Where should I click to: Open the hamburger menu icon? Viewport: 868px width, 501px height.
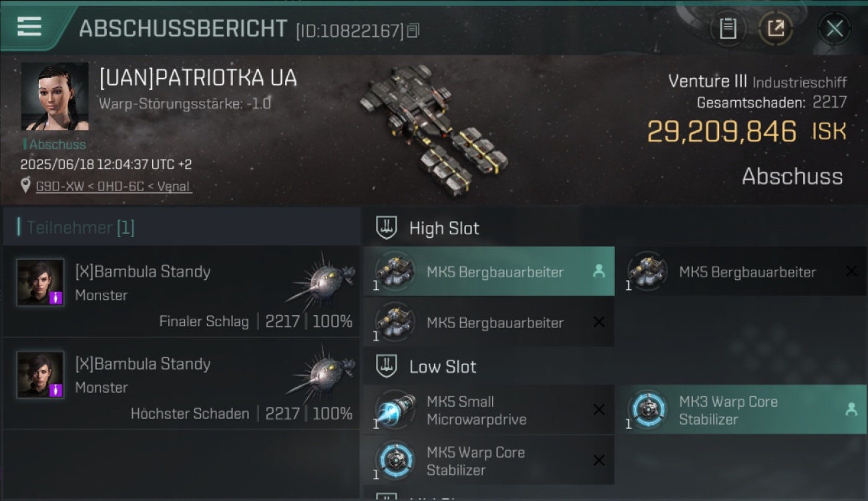click(x=29, y=27)
